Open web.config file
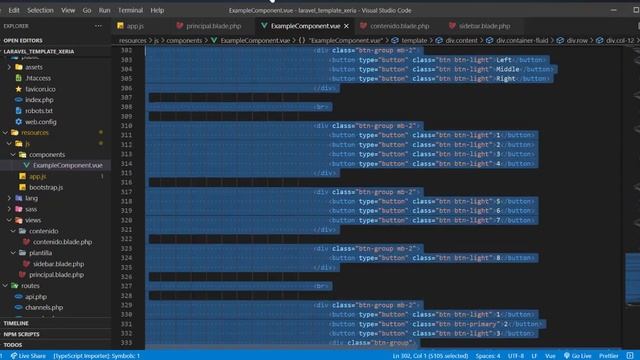This screenshot has height=360, width=640. [x=40, y=122]
